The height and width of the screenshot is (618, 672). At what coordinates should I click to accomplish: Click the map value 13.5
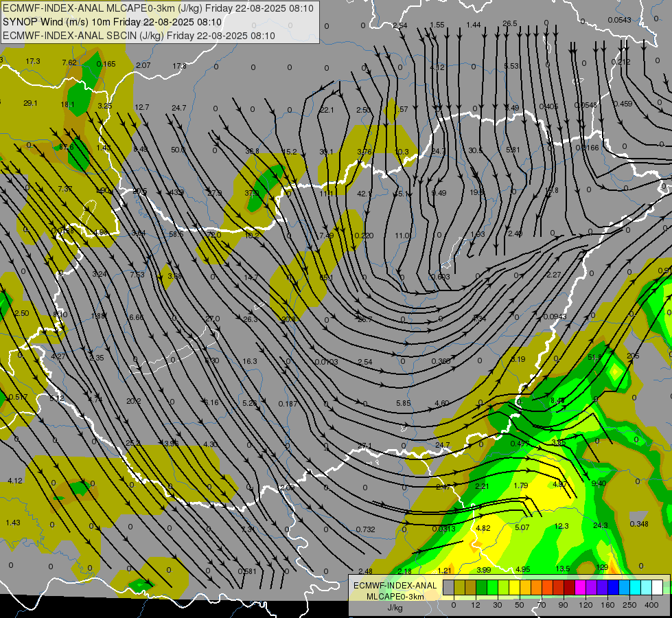point(562,569)
